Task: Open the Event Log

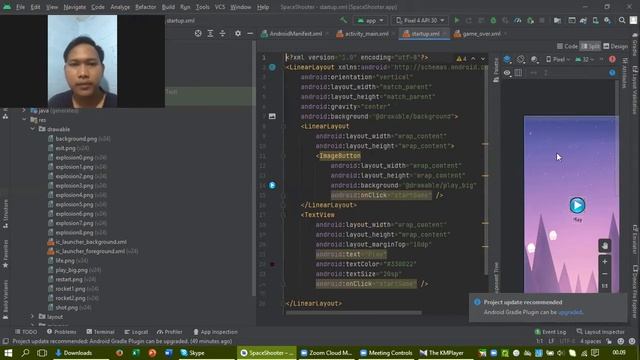Action: (x=550, y=332)
